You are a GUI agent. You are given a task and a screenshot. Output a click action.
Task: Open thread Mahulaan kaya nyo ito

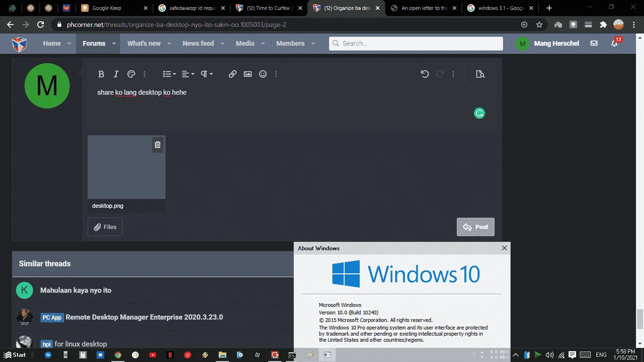tap(76, 290)
